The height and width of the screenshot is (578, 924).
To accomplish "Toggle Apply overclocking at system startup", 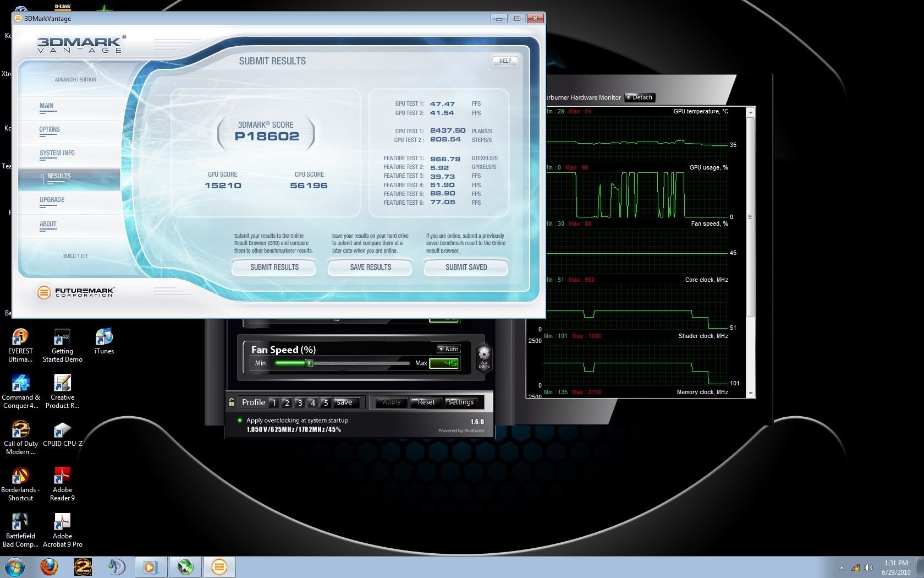I will tap(240, 420).
